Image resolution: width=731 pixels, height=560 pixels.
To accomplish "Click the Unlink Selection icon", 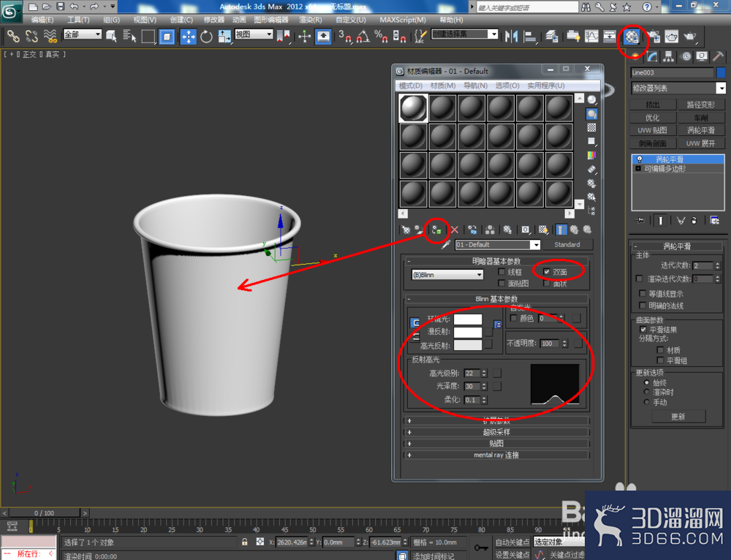I will pos(31,37).
